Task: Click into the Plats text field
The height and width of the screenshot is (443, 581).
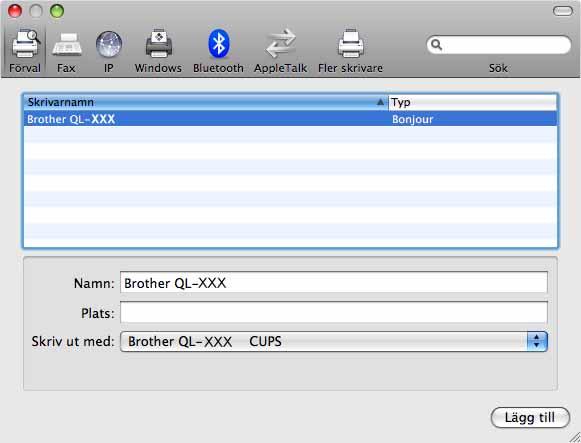Action: pos(333,312)
